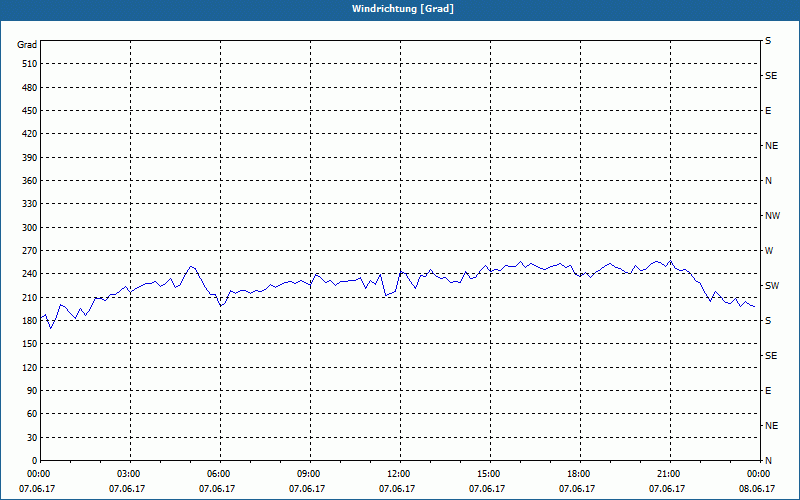Click the SW compass label

pyautogui.click(x=772, y=286)
